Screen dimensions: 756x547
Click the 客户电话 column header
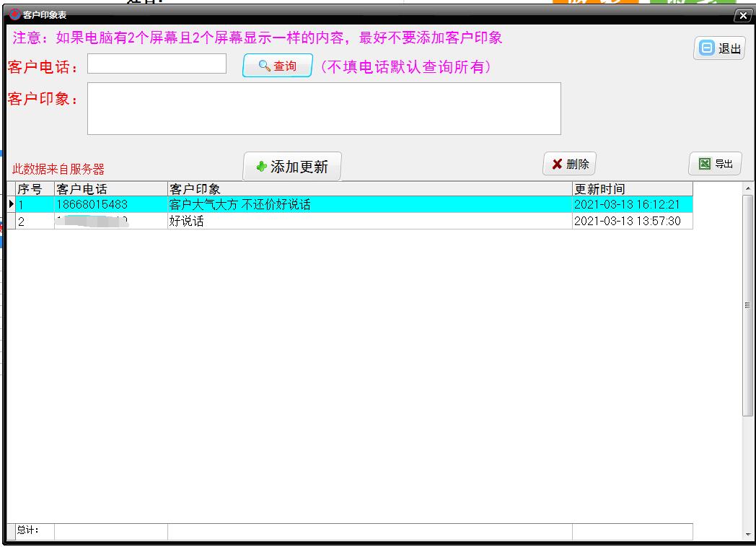pyautogui.click(x=111, y=188)
